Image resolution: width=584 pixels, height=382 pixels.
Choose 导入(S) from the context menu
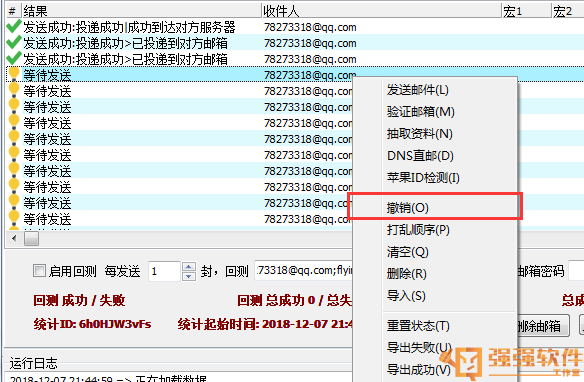tap(406, 296)
